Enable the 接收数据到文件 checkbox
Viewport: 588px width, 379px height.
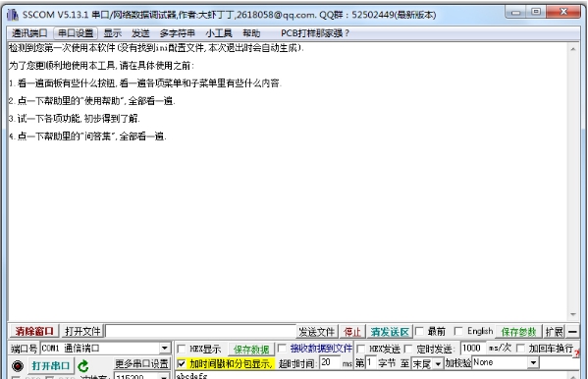[x=282, y=349]
